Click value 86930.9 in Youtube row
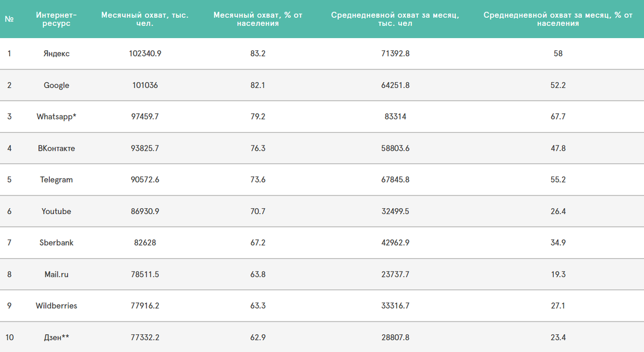The height and width of the screenshot is (352, 644). click(145, 211)
